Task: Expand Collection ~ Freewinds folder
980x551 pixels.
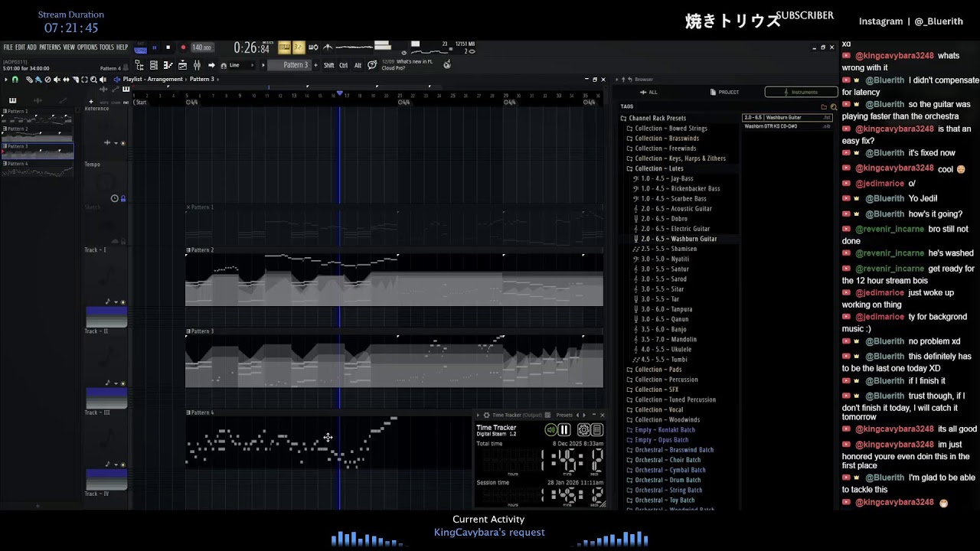Action: coord(661,148)
